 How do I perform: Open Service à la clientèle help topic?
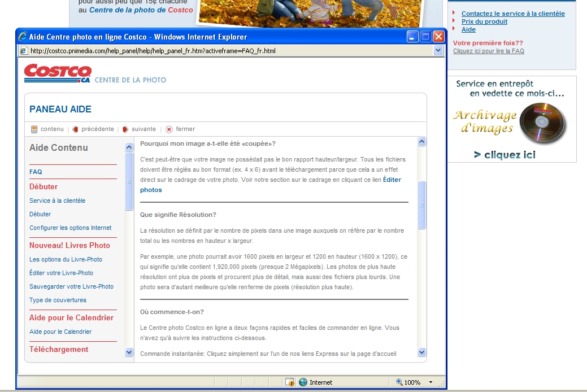tap(57, 201)
